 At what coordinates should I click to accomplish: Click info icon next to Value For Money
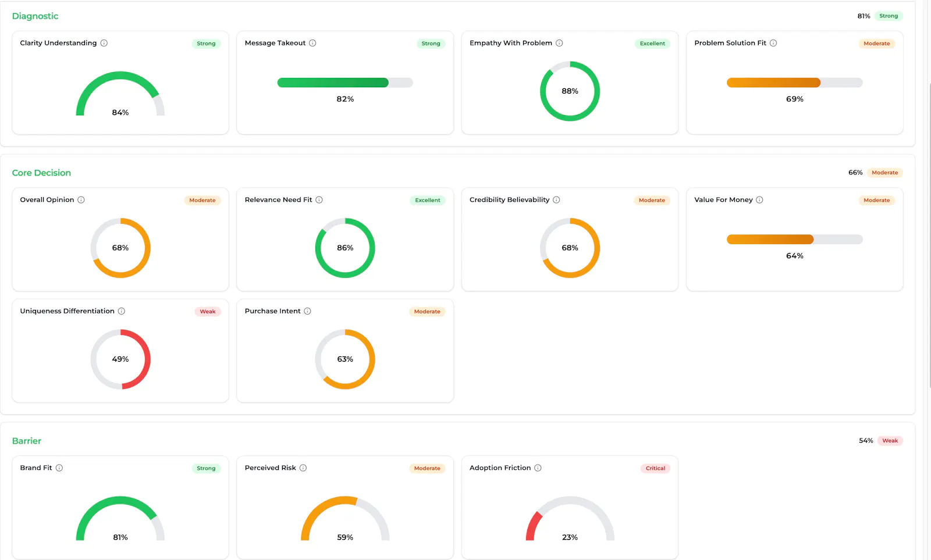pos(759,200)
